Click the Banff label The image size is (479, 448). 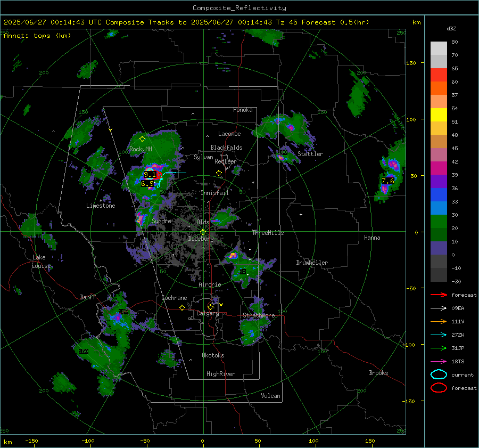88,297
